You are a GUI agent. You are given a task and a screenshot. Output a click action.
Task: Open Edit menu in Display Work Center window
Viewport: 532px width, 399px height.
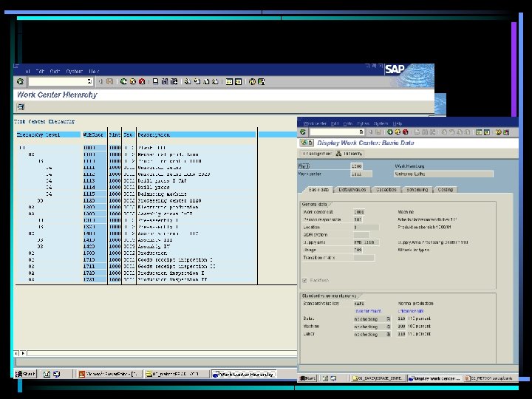(335, 123)
